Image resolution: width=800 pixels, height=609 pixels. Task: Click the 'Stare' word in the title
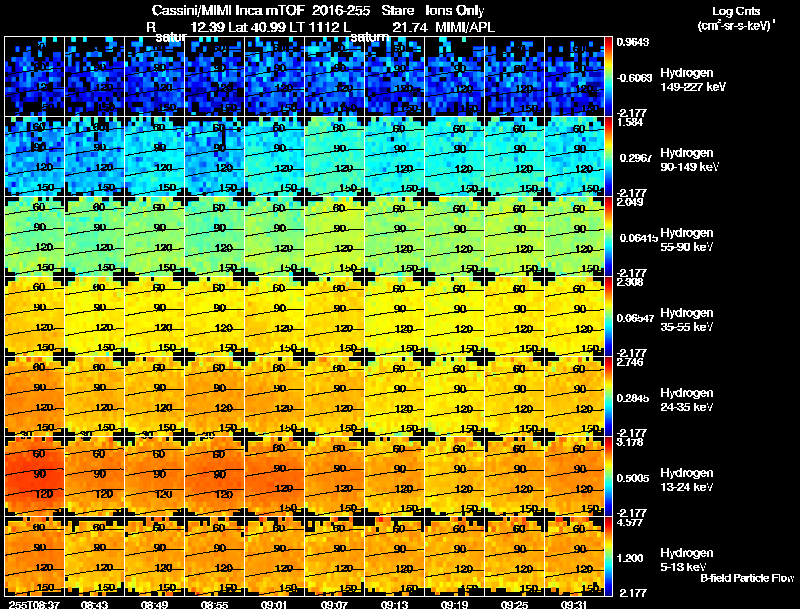click(x=397, y=11)
